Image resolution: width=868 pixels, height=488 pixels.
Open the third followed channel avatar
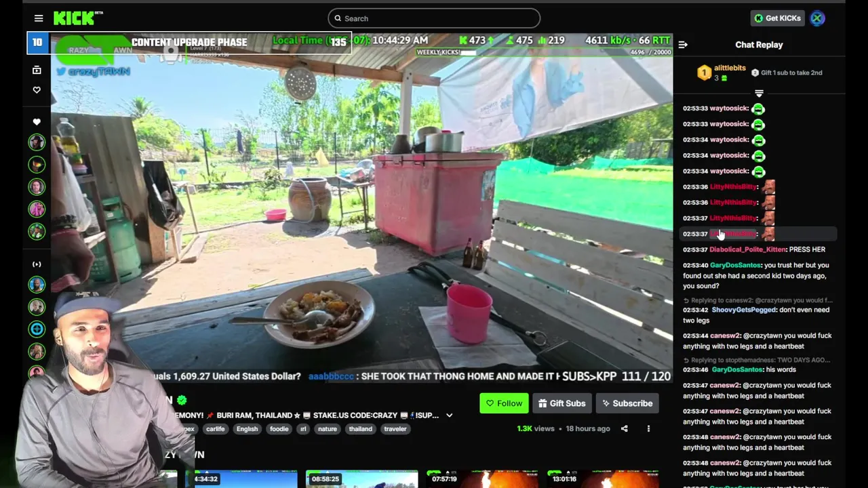tap(37, 186)
